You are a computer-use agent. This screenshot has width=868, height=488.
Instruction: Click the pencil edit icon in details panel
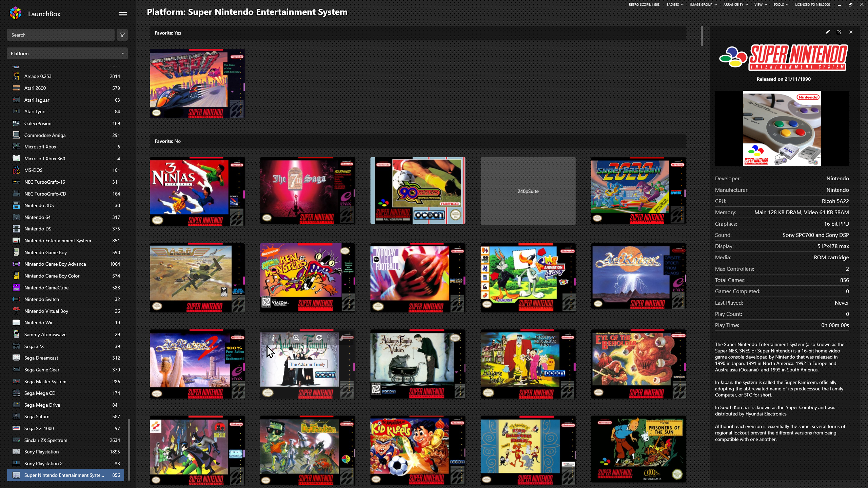tap(828, 32)
